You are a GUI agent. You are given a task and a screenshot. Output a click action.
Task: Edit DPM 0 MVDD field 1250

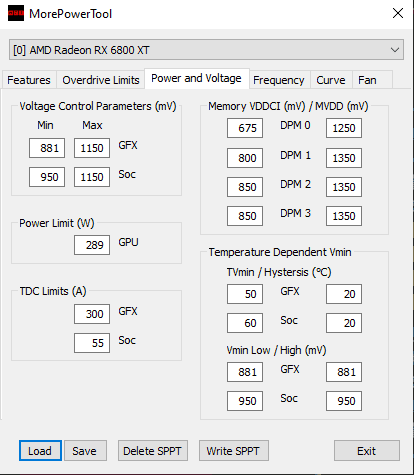click(344, 128)
